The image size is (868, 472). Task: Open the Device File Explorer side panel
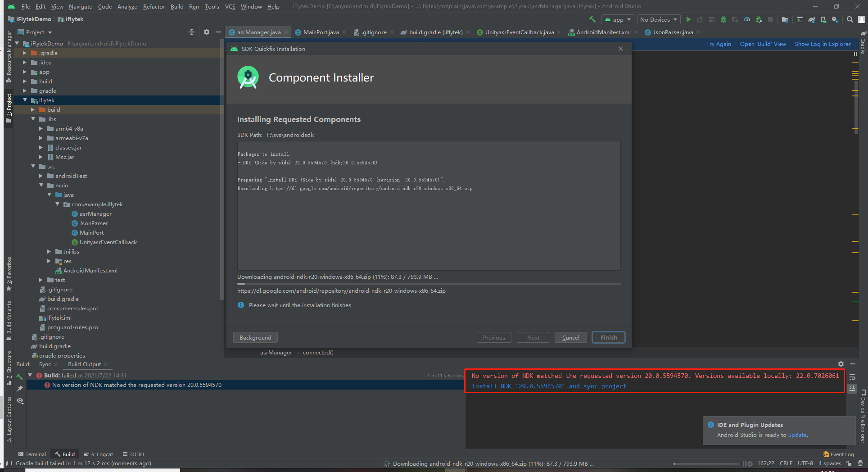click(863, 416)
